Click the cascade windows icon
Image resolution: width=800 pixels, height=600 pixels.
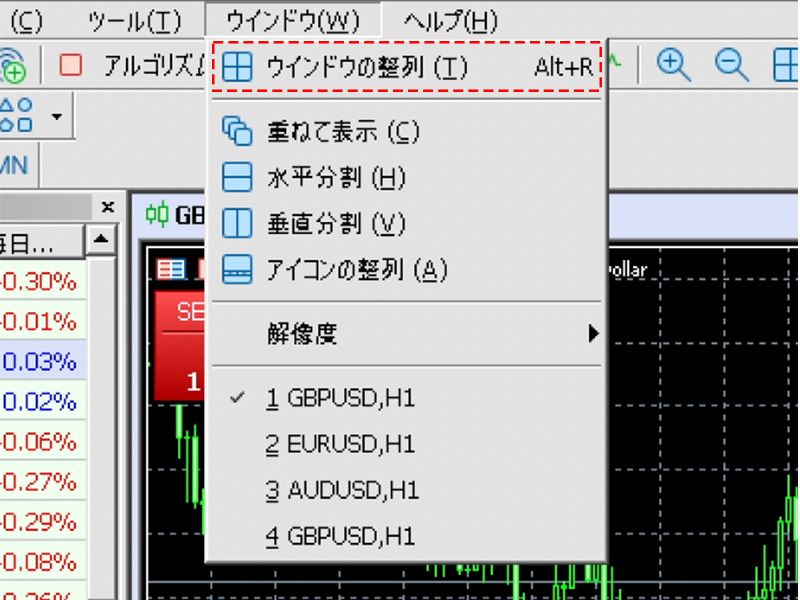[237, 131]
